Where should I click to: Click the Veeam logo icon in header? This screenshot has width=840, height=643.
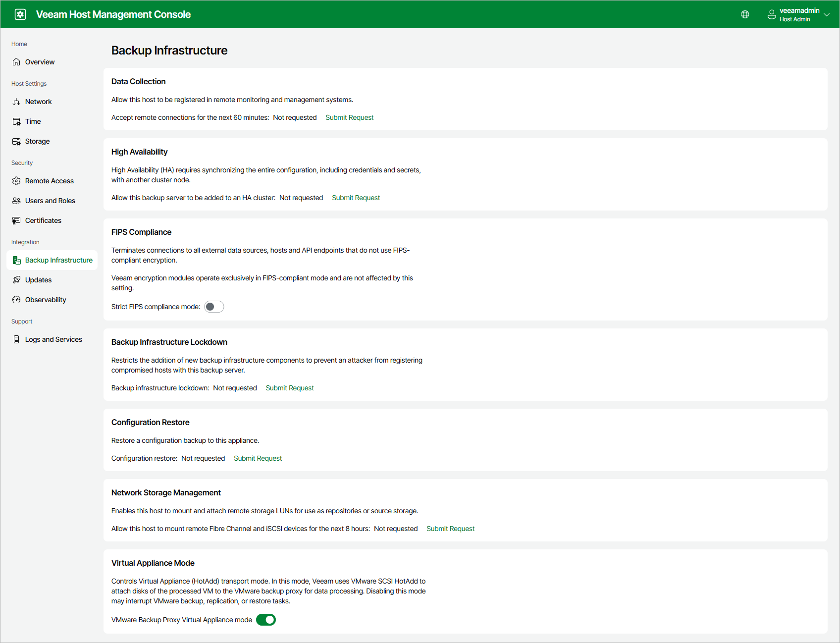click(20, 14)
